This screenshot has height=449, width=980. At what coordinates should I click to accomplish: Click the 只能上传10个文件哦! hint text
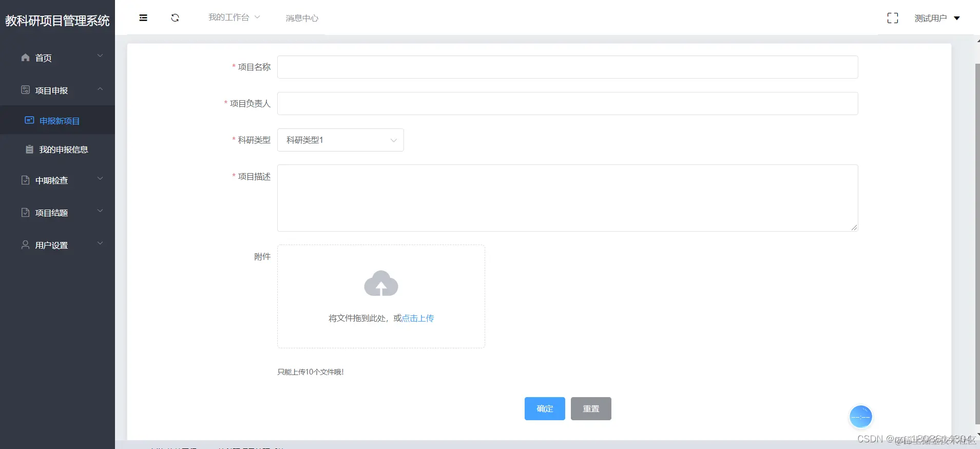[x=311, y=372]
